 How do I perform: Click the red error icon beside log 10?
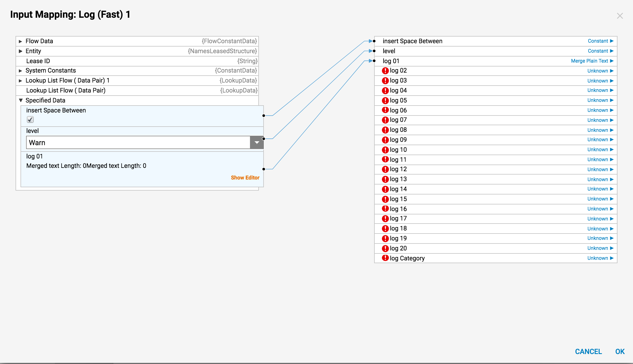point(385,150)
